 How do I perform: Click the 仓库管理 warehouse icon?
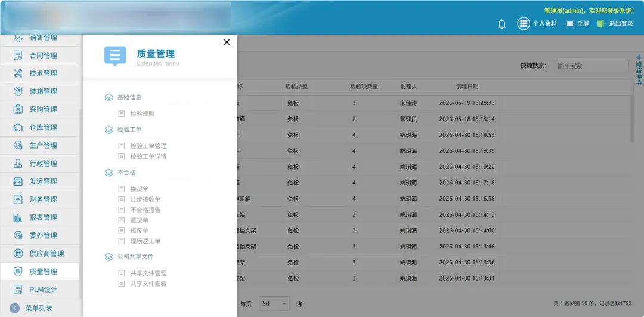tap(18, 128)
